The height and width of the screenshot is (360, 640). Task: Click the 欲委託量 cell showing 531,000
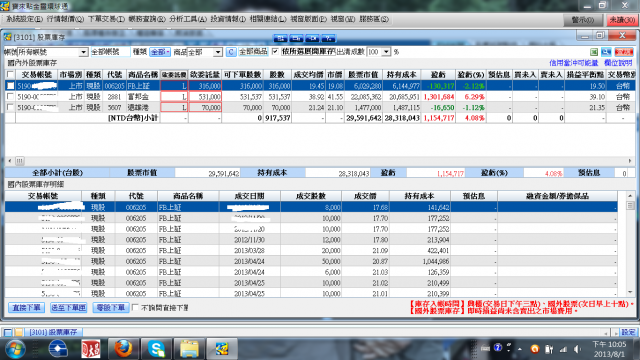(x=205, y=97)
